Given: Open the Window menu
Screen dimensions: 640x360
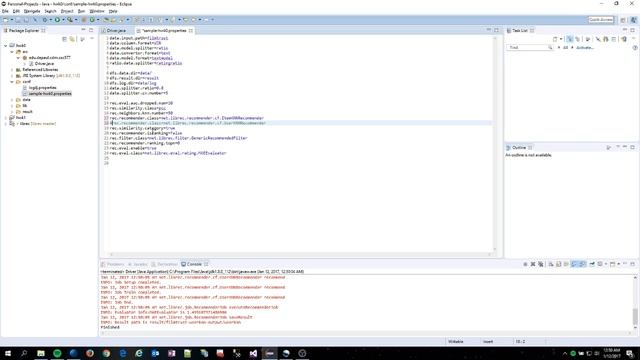Looking at the screenshot, I should 97,11.
